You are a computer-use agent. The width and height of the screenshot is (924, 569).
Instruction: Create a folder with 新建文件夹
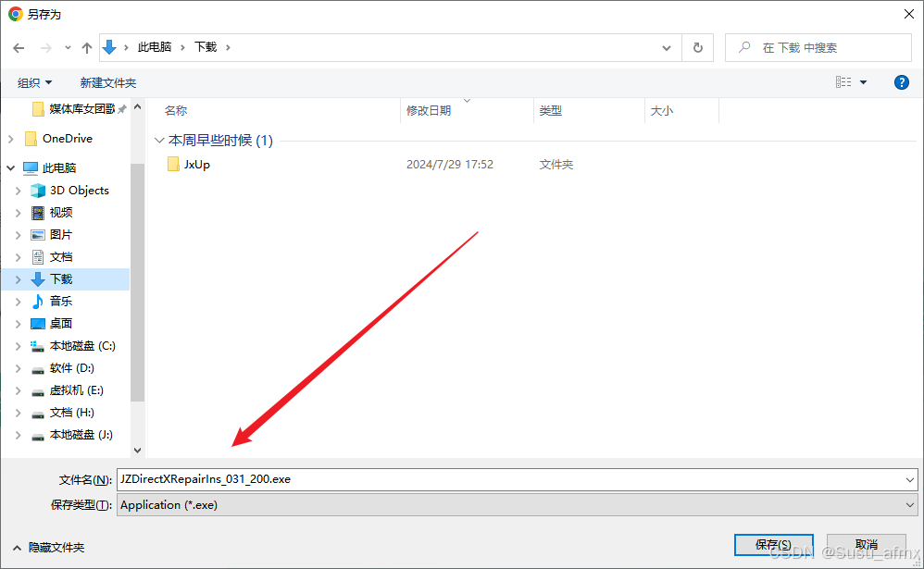click(108, 83)
